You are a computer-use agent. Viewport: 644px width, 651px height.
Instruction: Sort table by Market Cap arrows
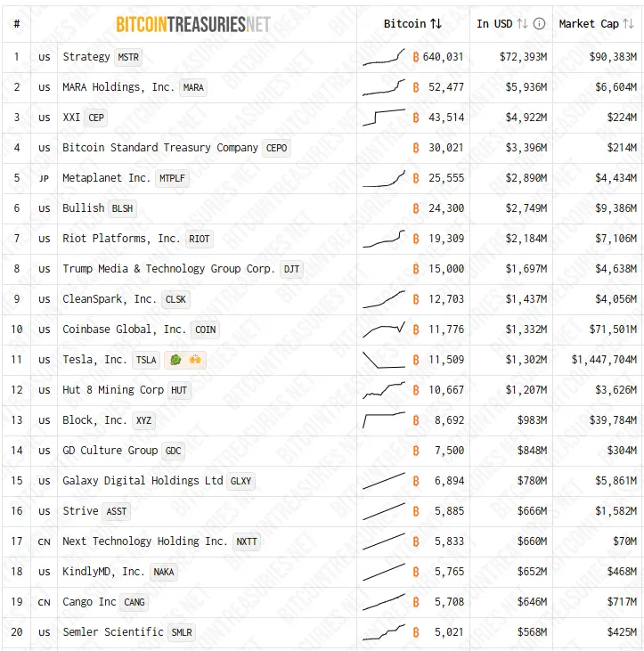[628, 24]
